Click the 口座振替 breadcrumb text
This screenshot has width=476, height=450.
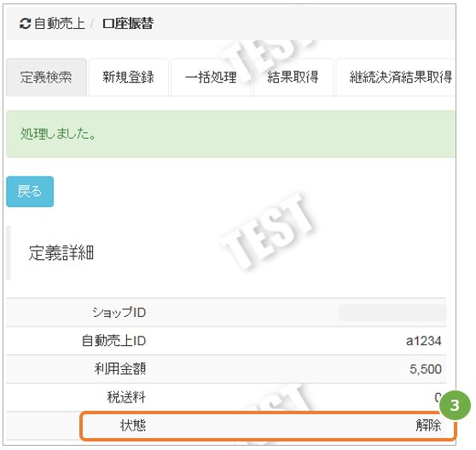pyautogui.click(x=128, y=24)
